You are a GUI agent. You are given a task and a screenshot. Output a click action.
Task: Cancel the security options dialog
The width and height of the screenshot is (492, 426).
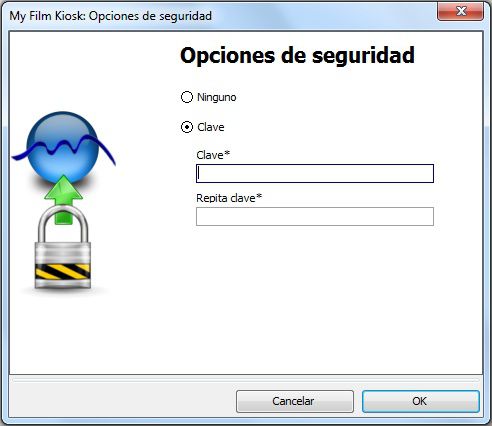(295, 401)
